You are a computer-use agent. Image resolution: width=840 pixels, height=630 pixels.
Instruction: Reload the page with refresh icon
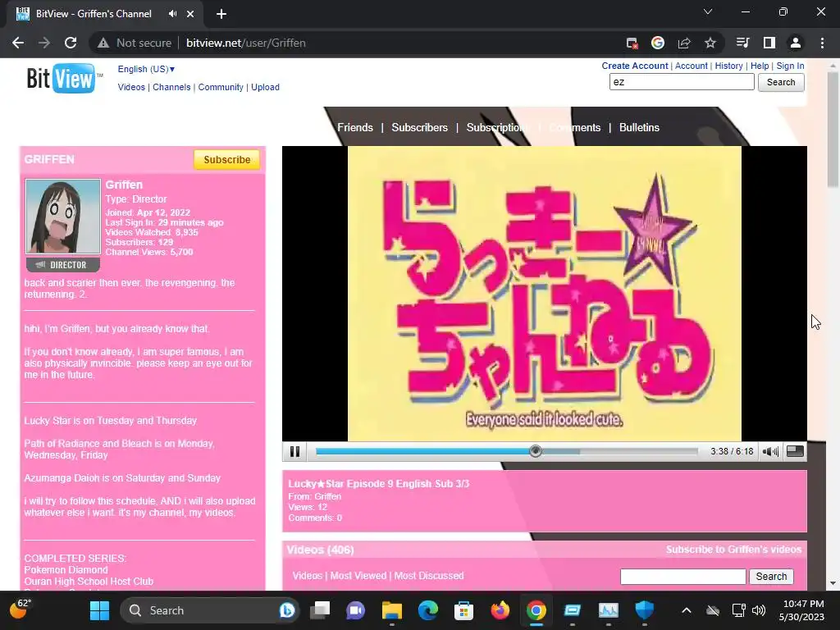pyautogui.click(x=71, y=43)
